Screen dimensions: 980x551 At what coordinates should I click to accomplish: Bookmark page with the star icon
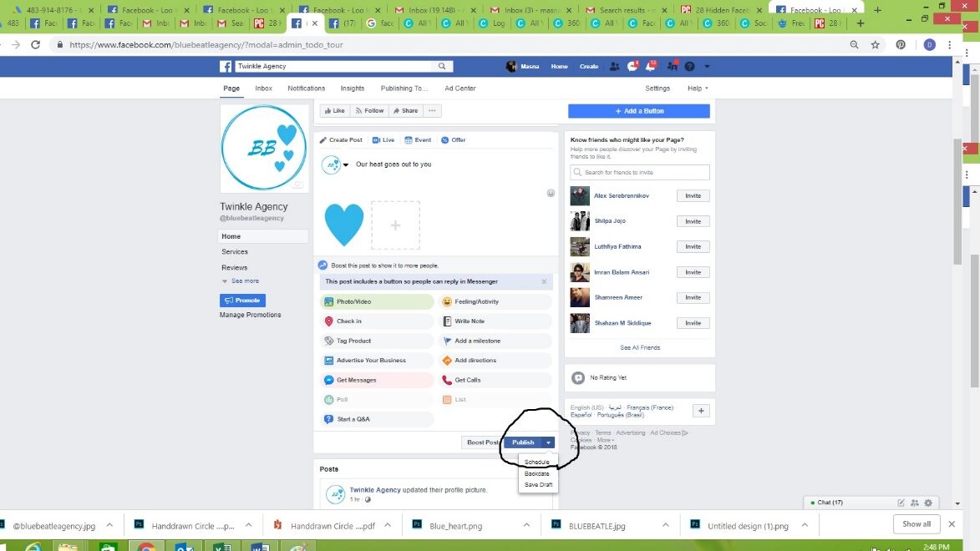tap(875, 45)
